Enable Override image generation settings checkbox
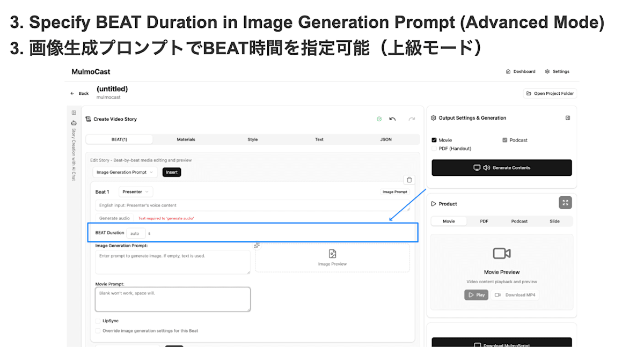Screen dimensions: 644x362 click(x=98, y=331)
